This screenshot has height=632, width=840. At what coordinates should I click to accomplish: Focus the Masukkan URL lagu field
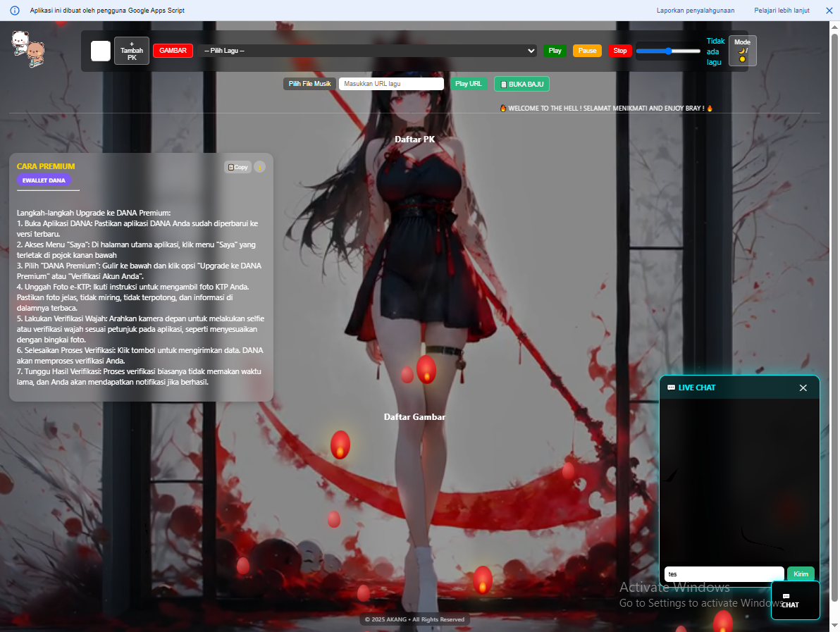click(391, 84)
